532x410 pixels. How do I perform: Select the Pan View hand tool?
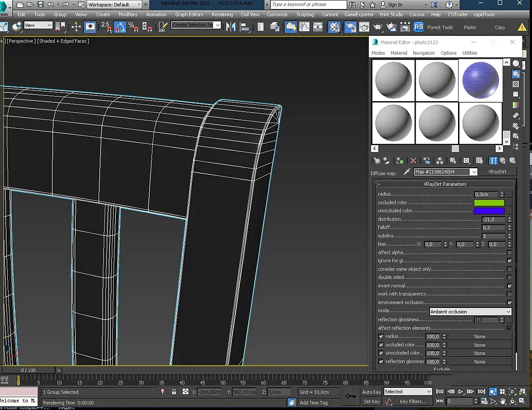[503, 401]
